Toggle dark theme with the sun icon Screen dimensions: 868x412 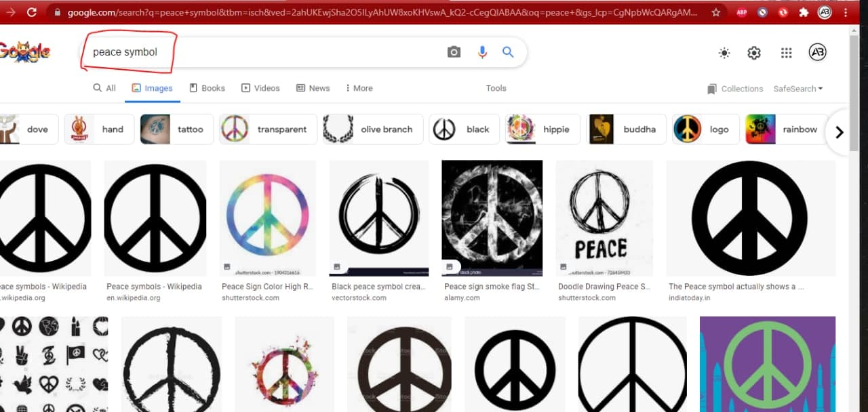point(724,53)
